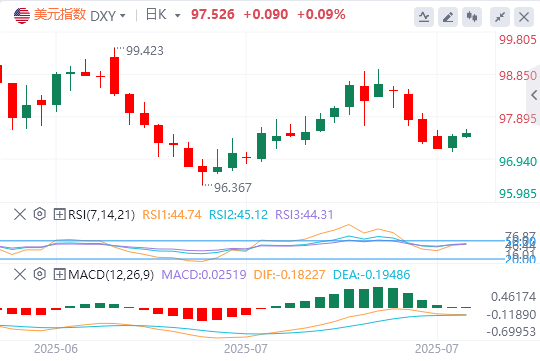The image size is (540, 361).
Task: Expand the RSI panel plus box
Action: 59,215
